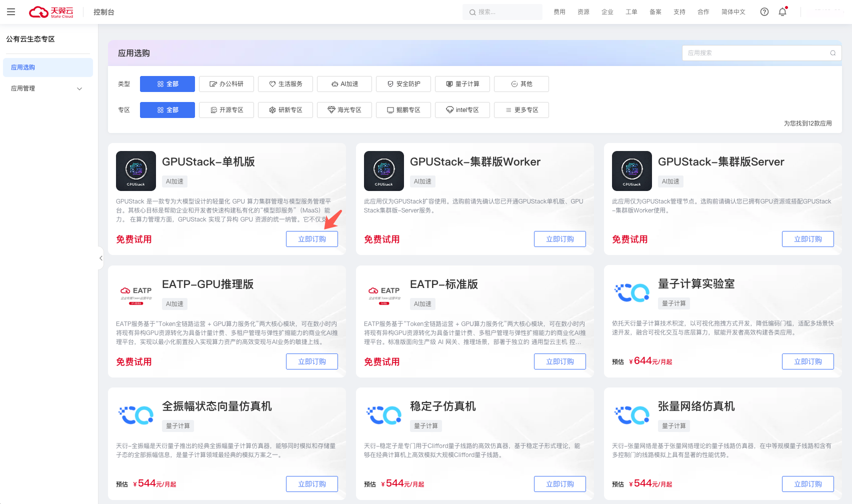Open the 量子计算实验室 title
852x504 pixels.
[696, 283]
